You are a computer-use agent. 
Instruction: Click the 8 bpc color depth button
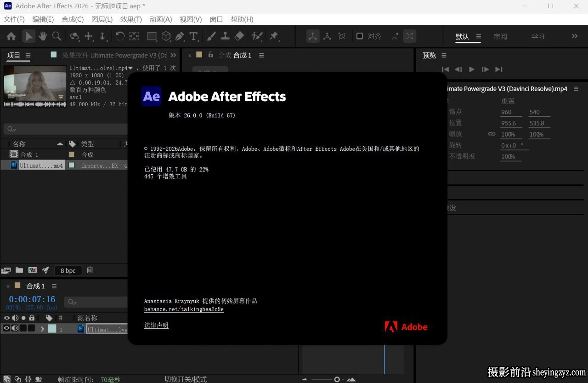tap(68, 270)
